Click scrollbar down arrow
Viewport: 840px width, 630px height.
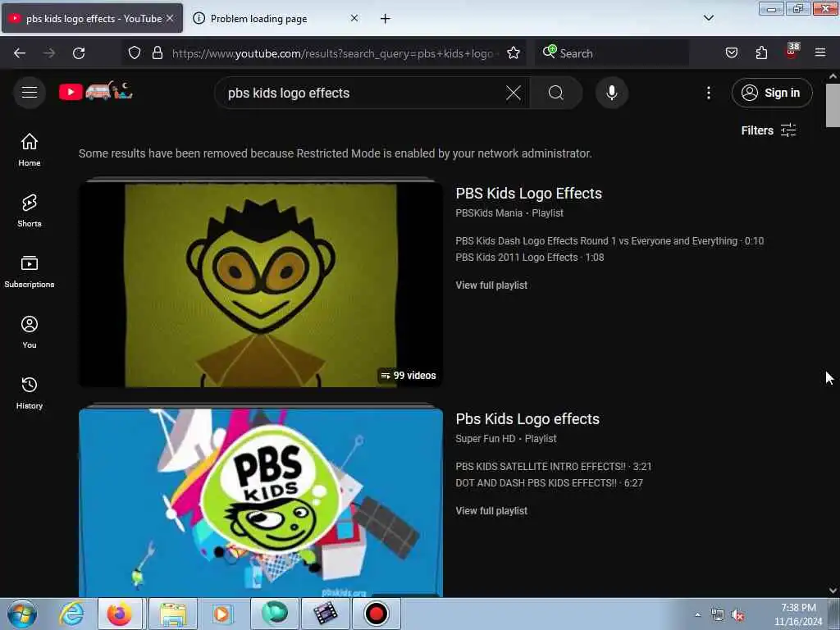click(x=833, y=591)
